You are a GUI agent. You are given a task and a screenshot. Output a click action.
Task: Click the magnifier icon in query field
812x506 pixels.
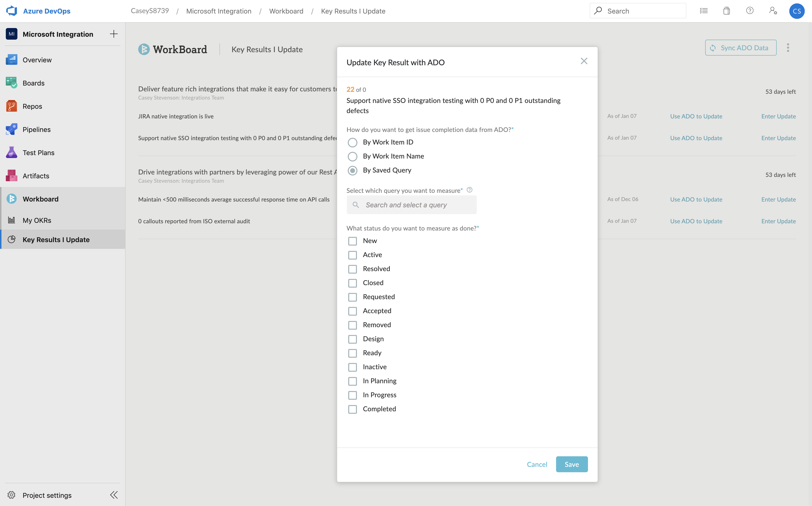(x=356, y=205)
